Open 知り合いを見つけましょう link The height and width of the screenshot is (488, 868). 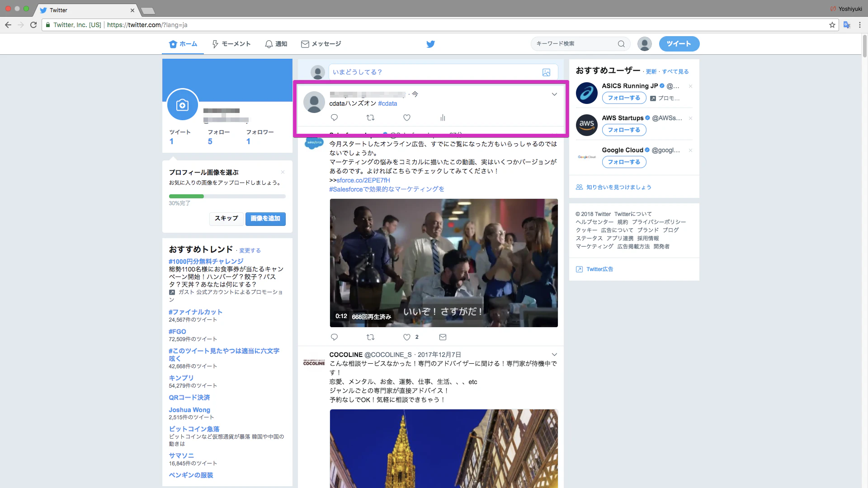pyautogui.click(x=619, y=187)
